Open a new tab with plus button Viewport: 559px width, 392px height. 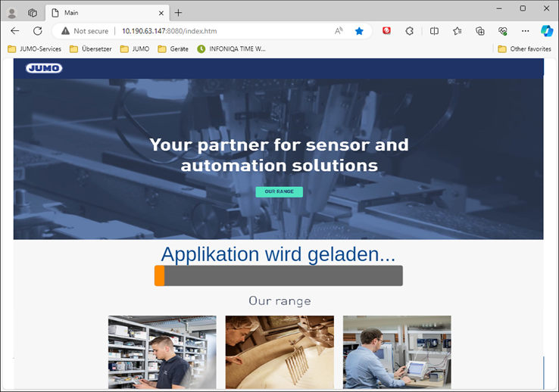179,13
